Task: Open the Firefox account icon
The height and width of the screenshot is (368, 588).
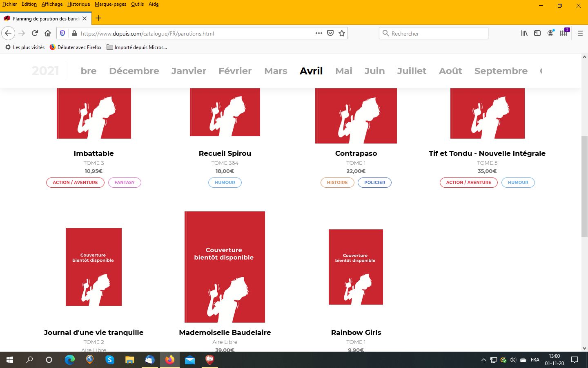Action: (550, 33)
